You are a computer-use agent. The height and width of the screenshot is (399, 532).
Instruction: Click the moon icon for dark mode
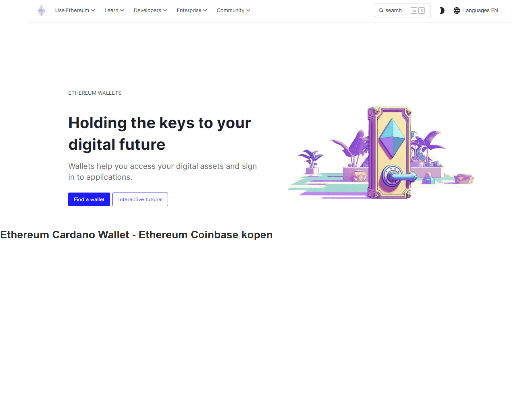[442, 10]
